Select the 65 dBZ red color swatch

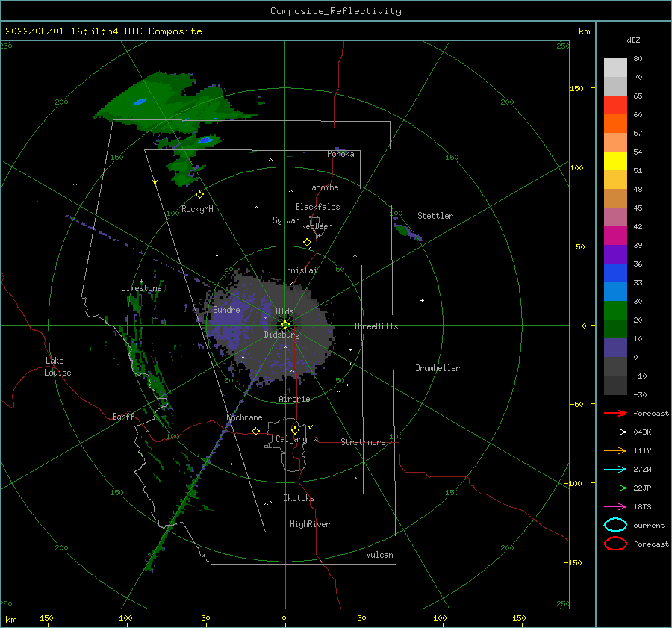coord(615,105)
